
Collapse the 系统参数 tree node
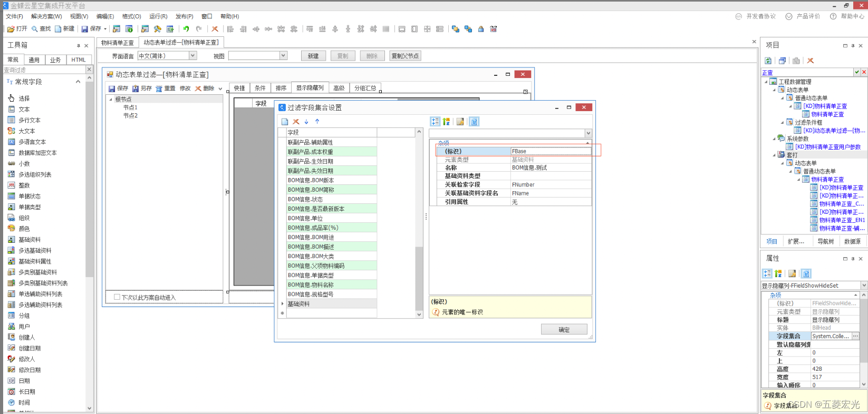tap(774, 139)
